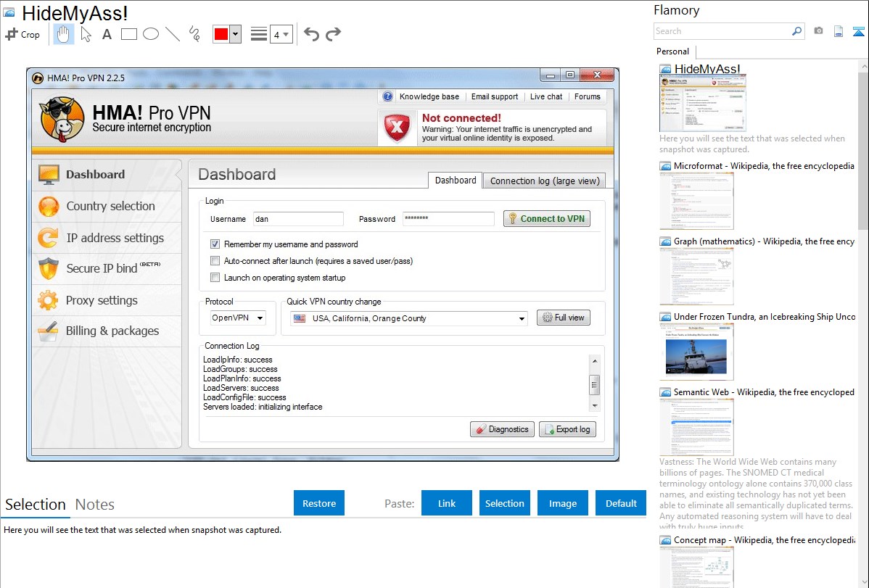869x588 pixels.
Task: Click Connect to VPN button
Action: point(546,218)
